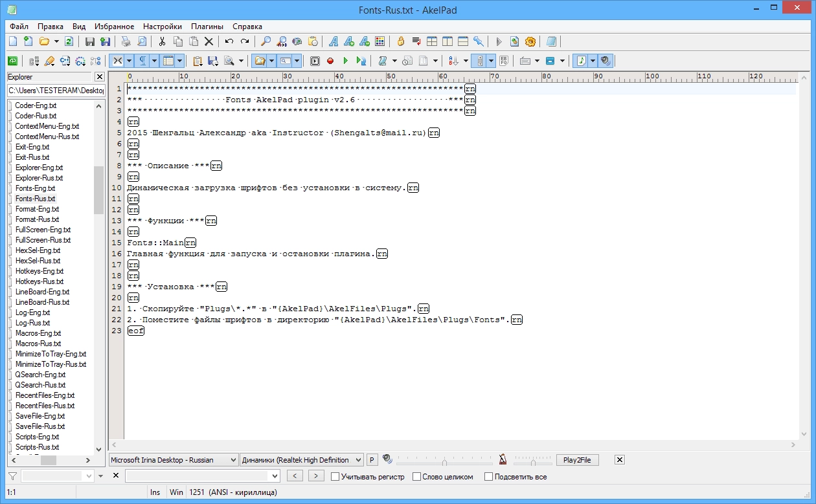Click the Redo arrow icon

click(245, 41)
